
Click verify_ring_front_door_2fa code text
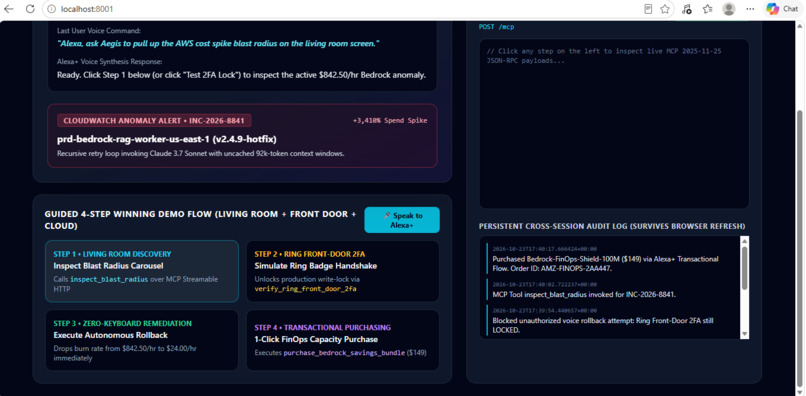[305, 289]
